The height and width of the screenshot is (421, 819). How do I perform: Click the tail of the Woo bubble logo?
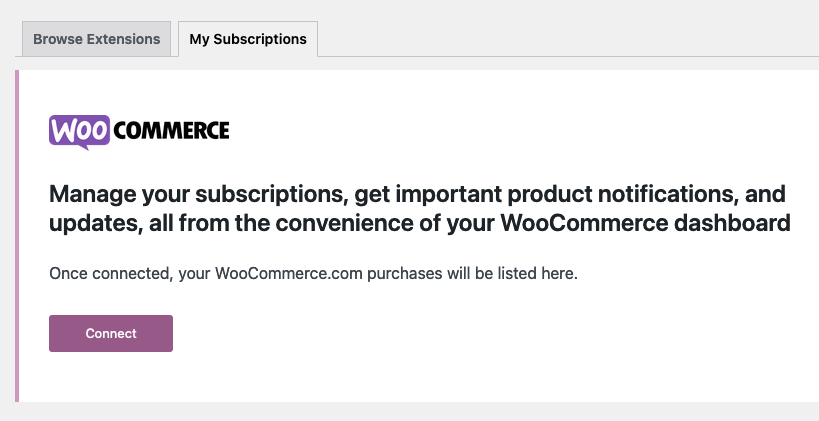pos(84,147)
